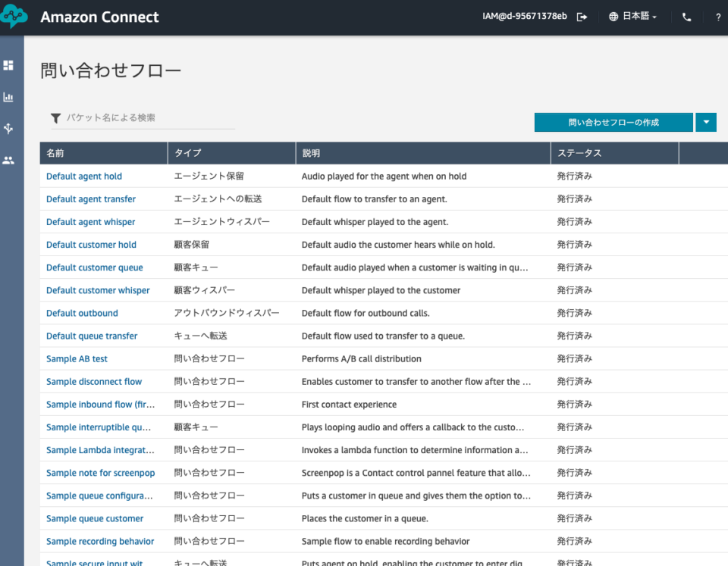Expand the create flow dropdown arrow
This screenshot has width=728, height=566.
pos(706,123)
